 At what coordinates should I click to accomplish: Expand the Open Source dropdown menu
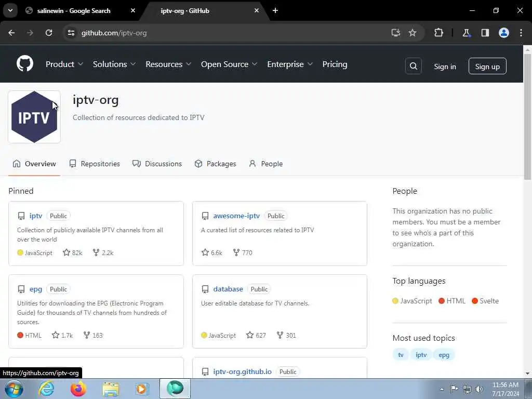click(x=229, y=64)
